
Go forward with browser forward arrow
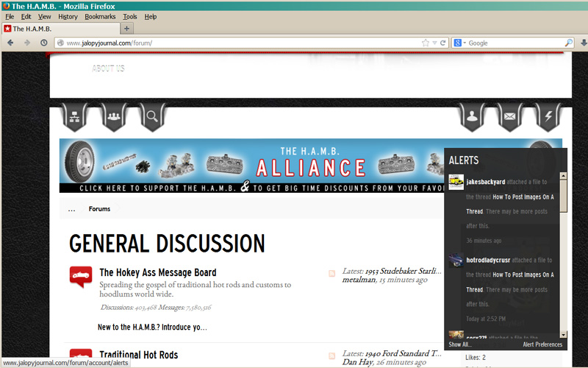(27, 43)
